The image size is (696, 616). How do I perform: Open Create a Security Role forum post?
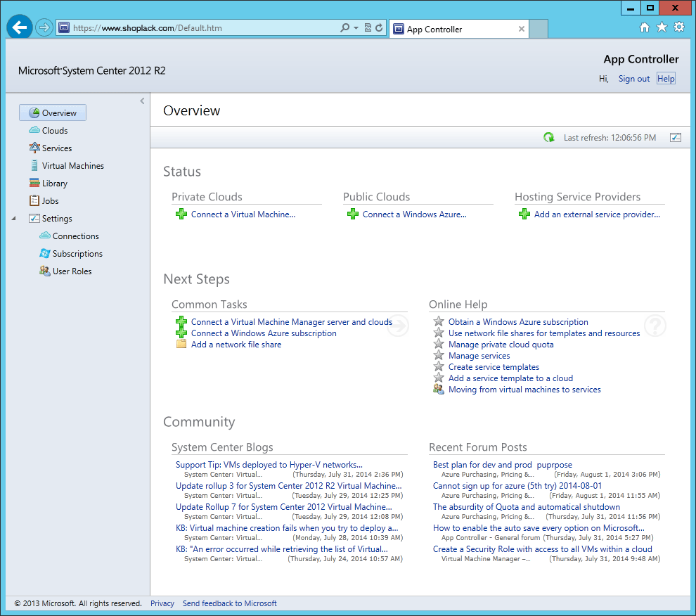point(543,549)
